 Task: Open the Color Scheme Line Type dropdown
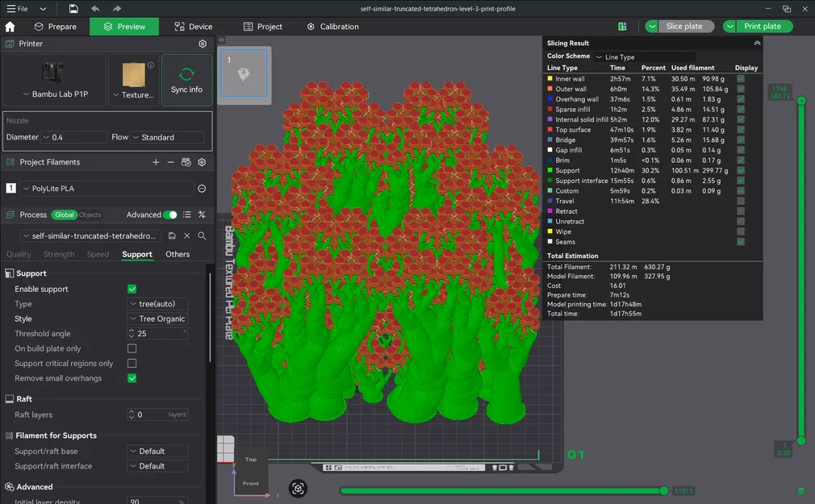coord(645,56)
